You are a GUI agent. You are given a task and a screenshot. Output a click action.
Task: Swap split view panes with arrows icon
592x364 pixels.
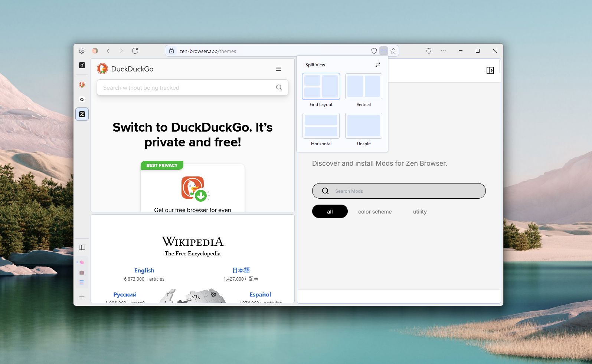point(378,64)
